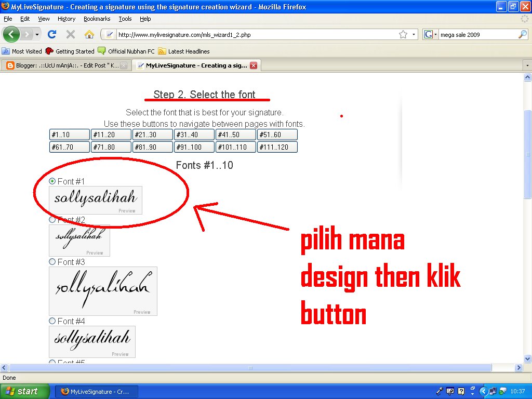
Task: Click the site identity icon in address bar
Action: click(x=109, y=34)
